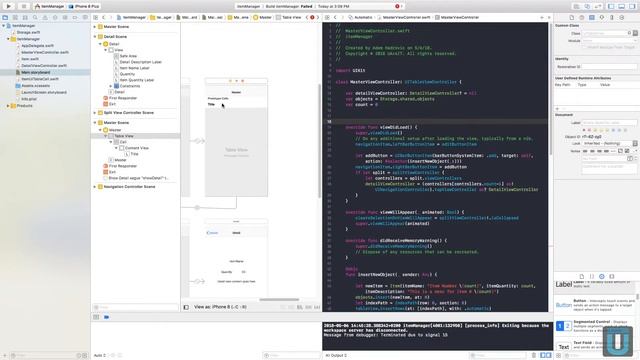
Task: Expand the first Master Scene
Action: point(95,27)
